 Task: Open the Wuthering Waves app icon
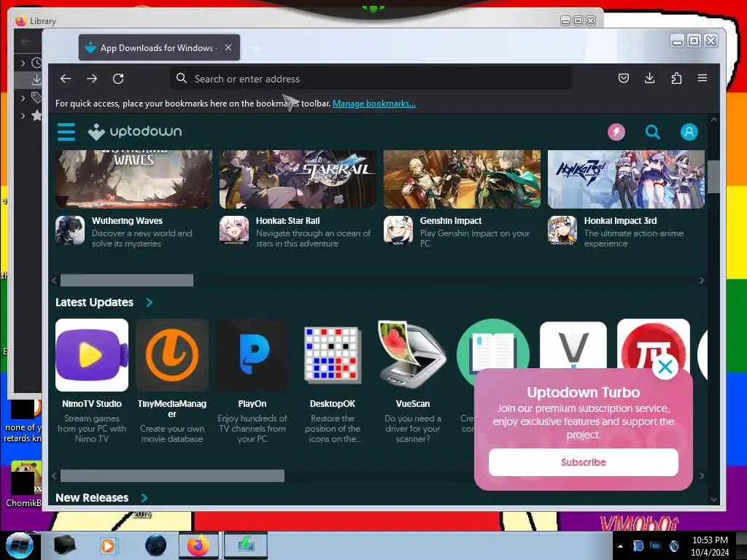70,230
